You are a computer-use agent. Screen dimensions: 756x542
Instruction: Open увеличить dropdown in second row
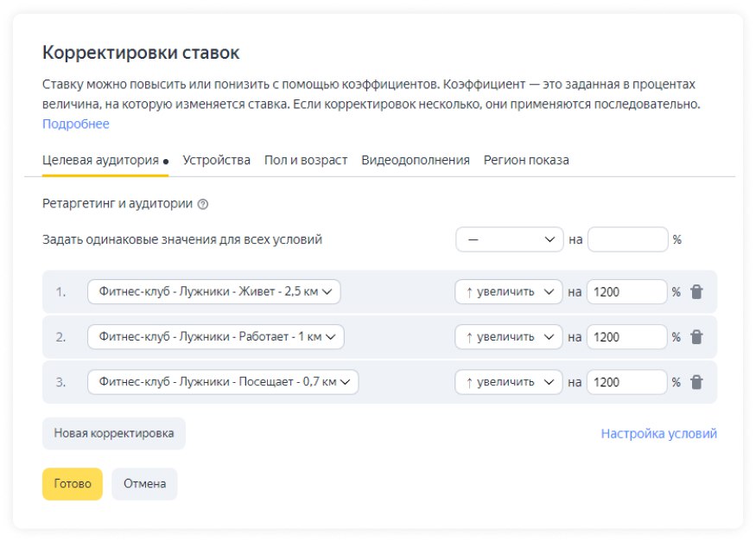[x=509, y=337]
